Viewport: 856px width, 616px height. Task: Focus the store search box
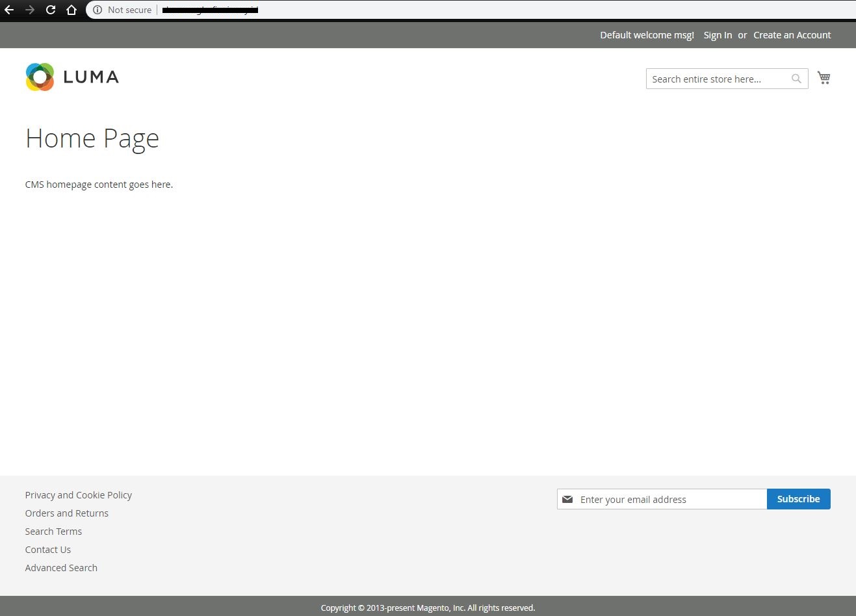coord(718,79)
